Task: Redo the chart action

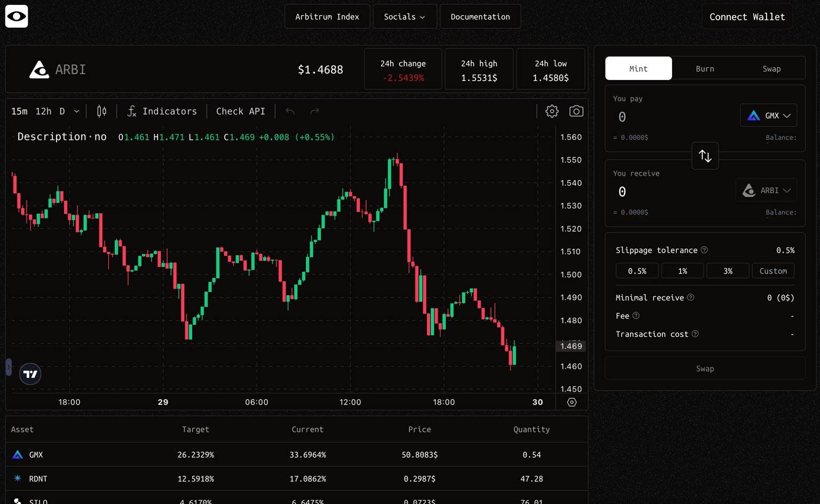Action: pos(314,111)
